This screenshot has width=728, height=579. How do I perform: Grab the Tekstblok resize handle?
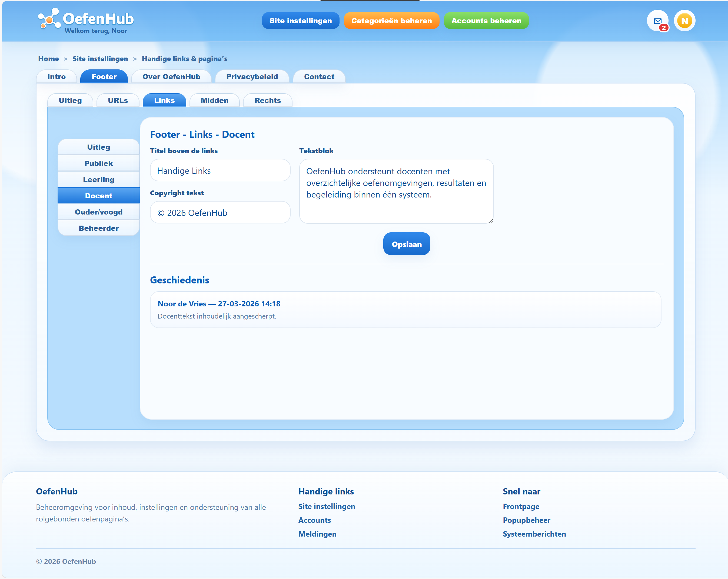pos(491,221)
